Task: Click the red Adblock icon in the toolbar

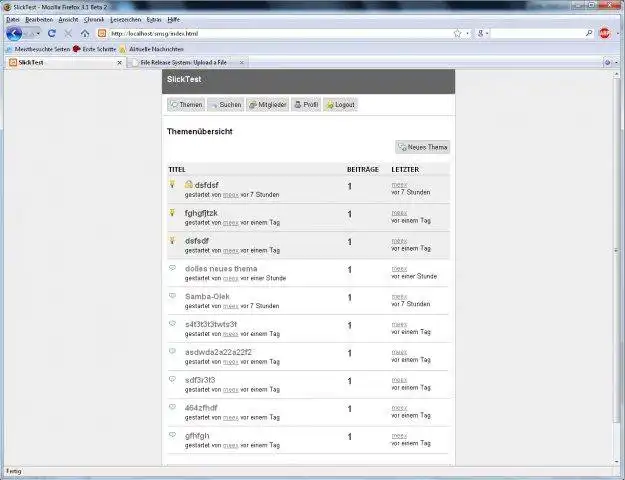Action: [x=605, y=33]
